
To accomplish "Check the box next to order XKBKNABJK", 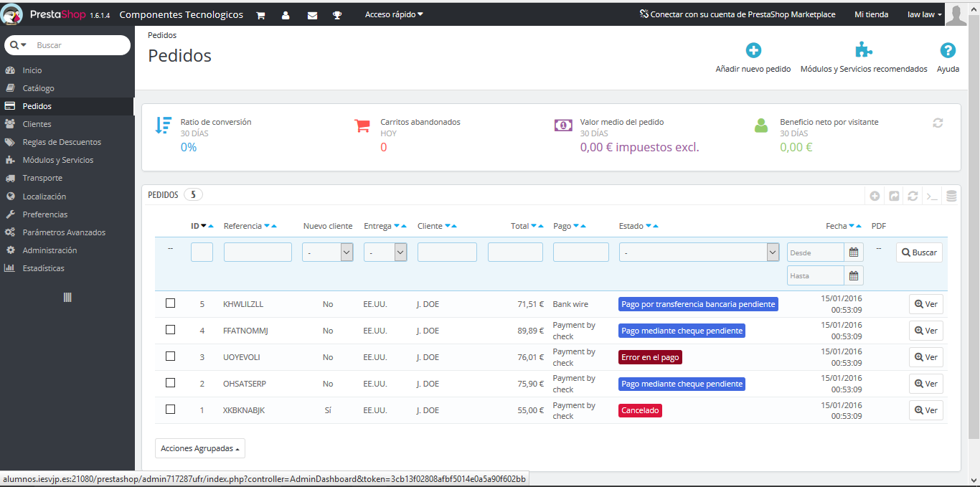I will click(170, 410).
